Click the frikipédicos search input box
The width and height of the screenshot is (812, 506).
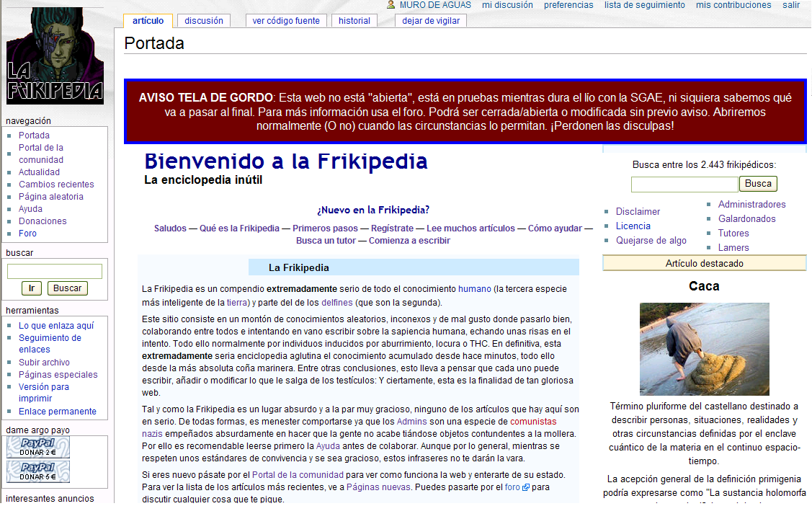684,185
